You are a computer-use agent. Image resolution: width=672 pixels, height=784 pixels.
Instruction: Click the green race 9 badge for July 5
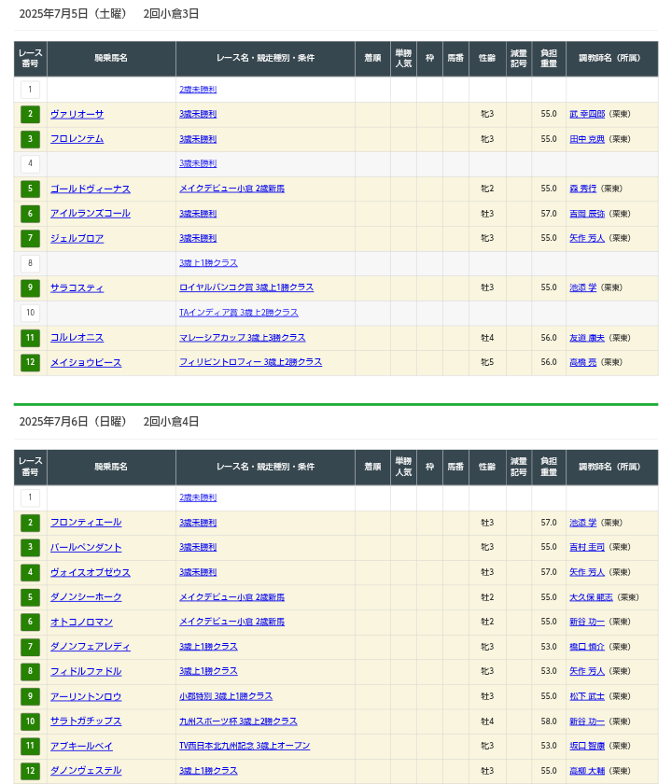(30, 288)
